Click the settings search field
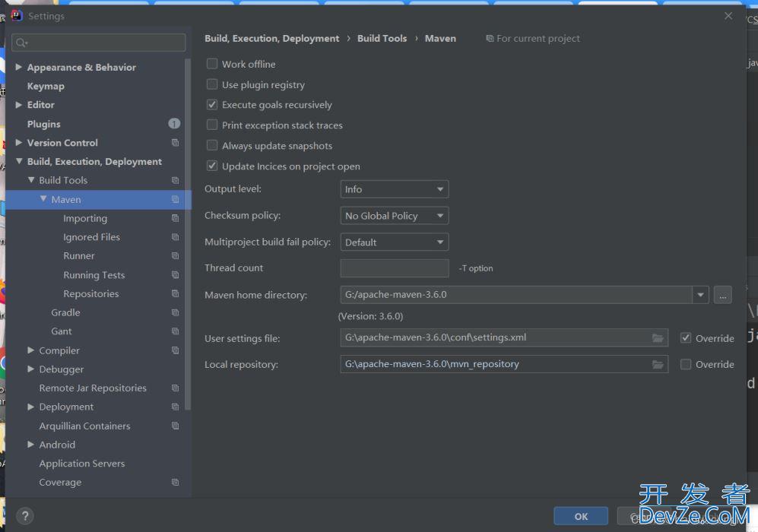 (x=99, y=43)
